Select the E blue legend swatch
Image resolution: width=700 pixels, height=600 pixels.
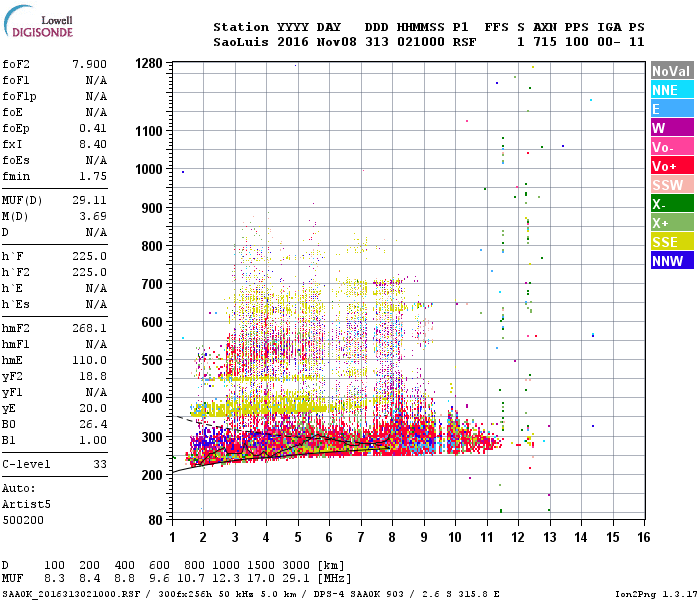[x=672, y=109]
